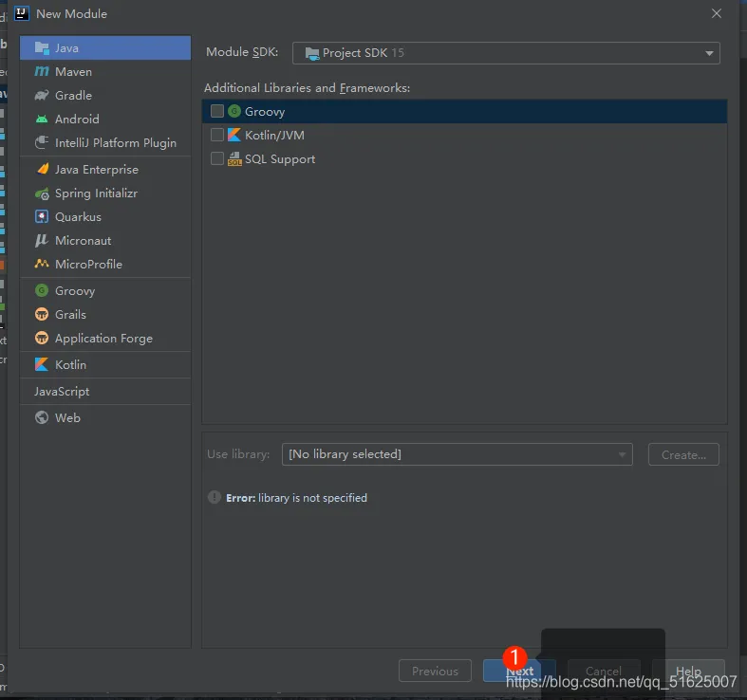The height and width of the screenshot is (700, 747).
Task: Click the Java Enterprise orange icon
Action: pyautogui.click(x=43, y=169)
